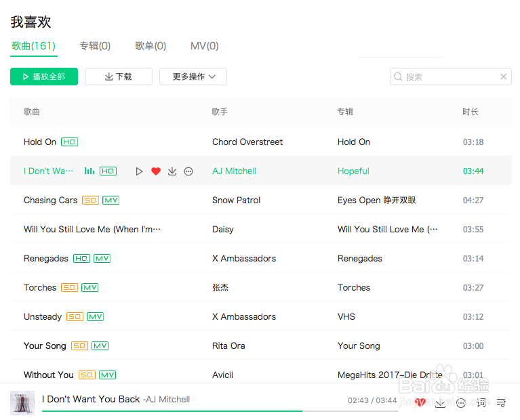Screen dimensions: 520x420
Task: Sort by 专辑 column header
Action: tap(345, 112)
